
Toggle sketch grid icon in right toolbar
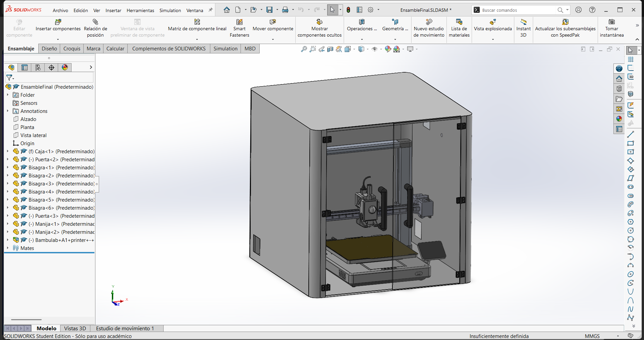(631, 59)
